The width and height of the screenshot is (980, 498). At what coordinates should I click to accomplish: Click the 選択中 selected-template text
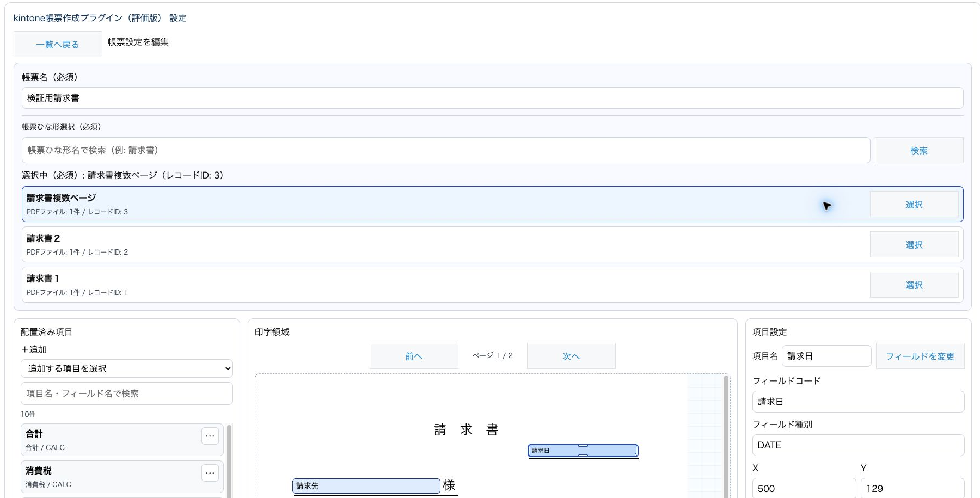pos(122,175)
